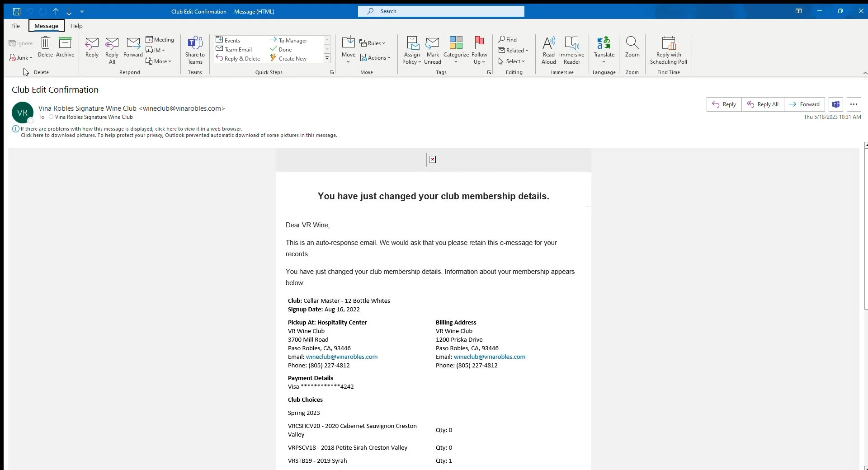The width and height of the screenshot is (868, 470).
Task: Click Forward button in message header
Action: click(x=804, y=104)
